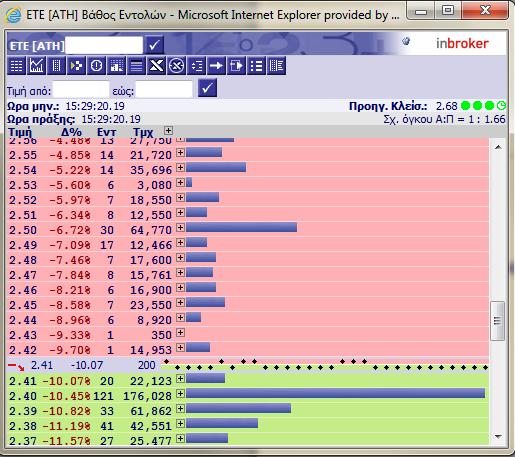
Task: Click the 'Εντ' column header
Action: tap(107, 132)
